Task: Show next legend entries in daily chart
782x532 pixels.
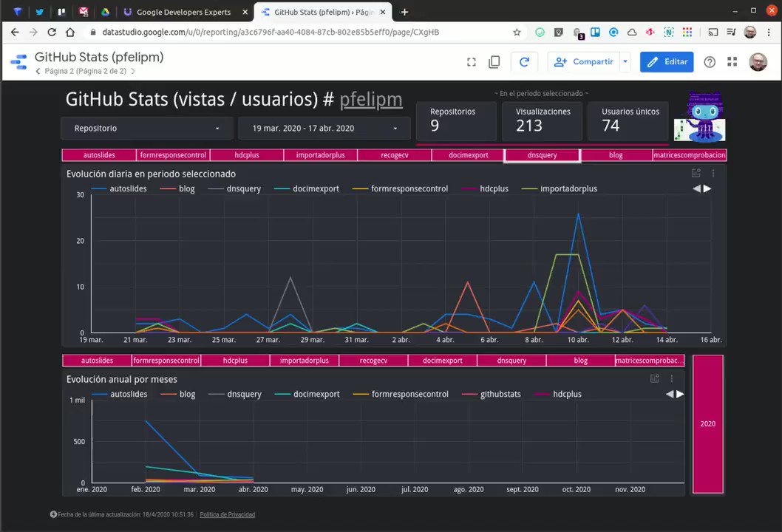Action: 707,188
